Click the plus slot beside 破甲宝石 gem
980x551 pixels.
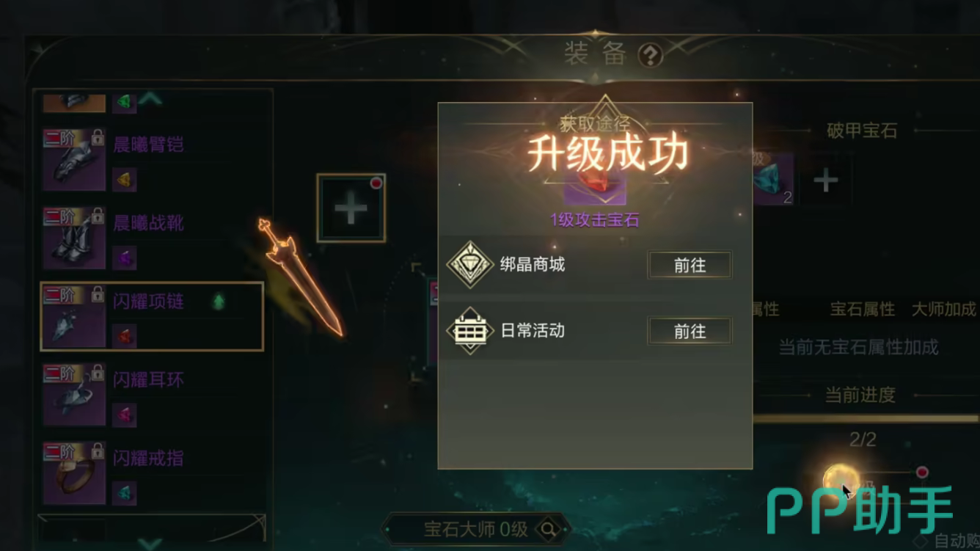826,180
